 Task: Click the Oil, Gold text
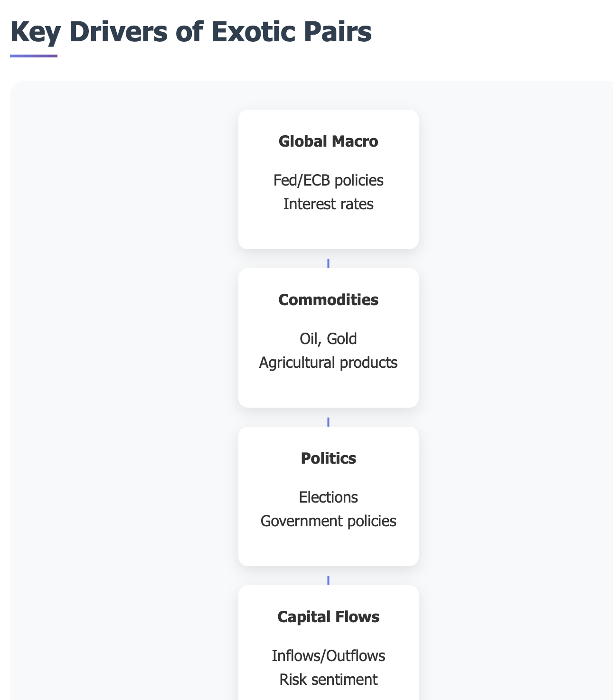pyautogui.click(x=329, y=339)
